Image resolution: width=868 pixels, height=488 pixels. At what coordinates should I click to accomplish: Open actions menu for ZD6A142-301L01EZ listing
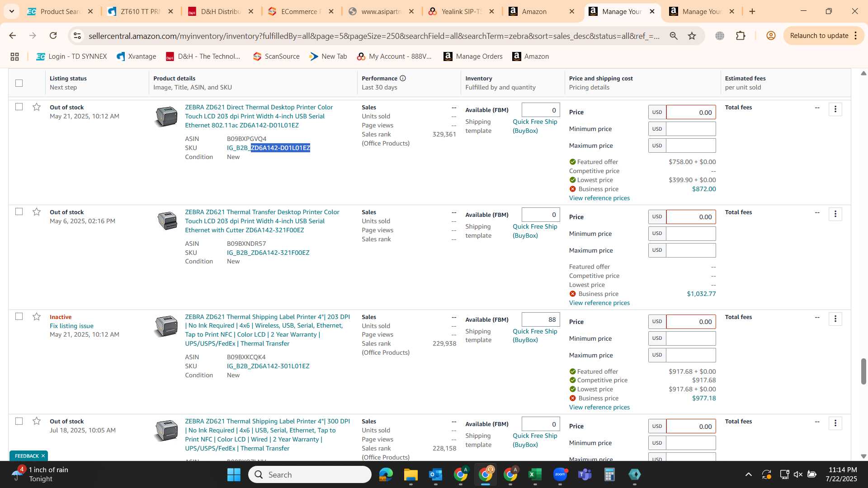point(835,319)
